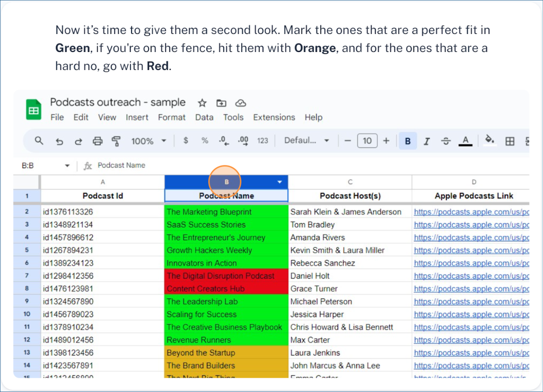This screenshot has width=543, height=392.
Task: Expand the name box dropdown arrow
Action: (x=67, y=165)
